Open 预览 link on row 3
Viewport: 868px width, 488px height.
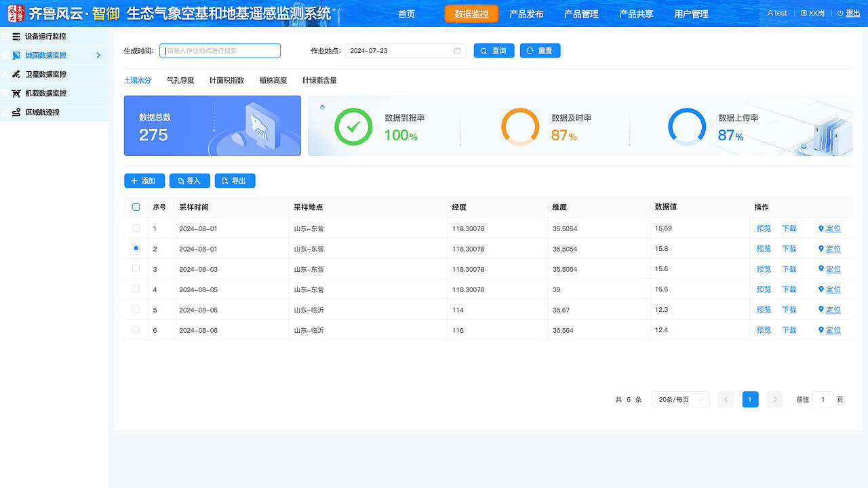point(764,269)
